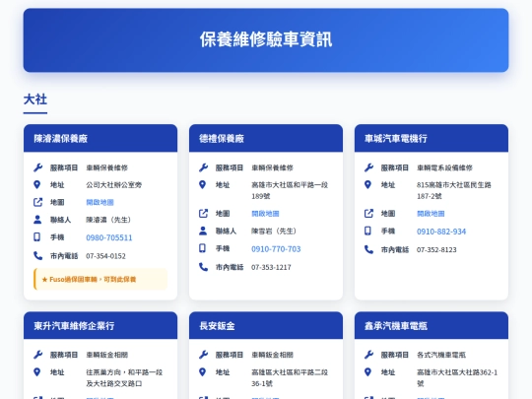Call mobile number 0910-770-703
This screenshot has width=532, height=399.
point(276,249)
